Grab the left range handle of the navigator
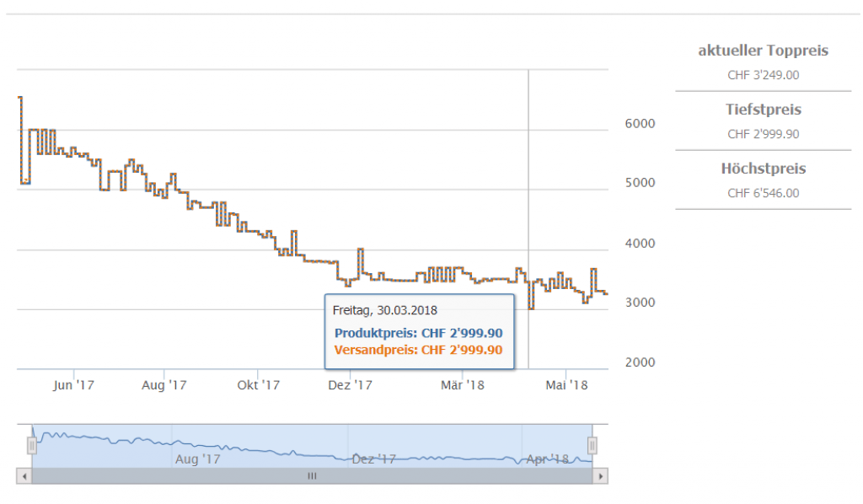The width and height of the screenshot is (863, 504). click(32, 445)
